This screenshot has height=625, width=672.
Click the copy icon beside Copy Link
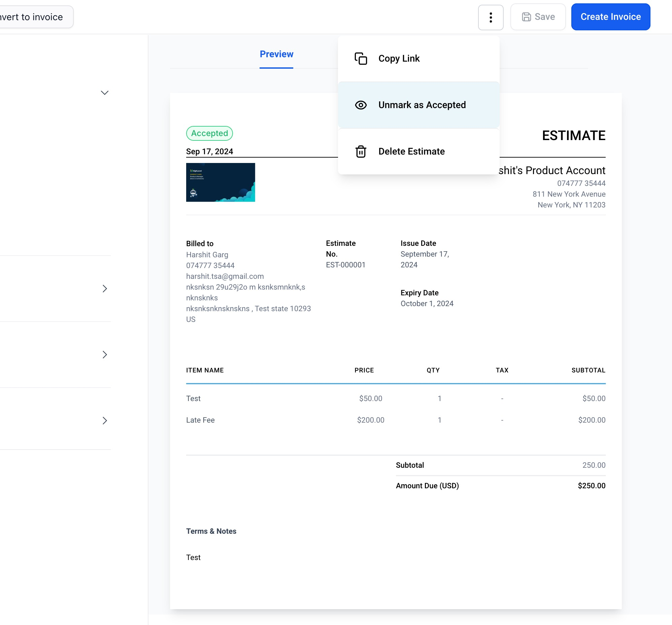click(x=361, y=59)
